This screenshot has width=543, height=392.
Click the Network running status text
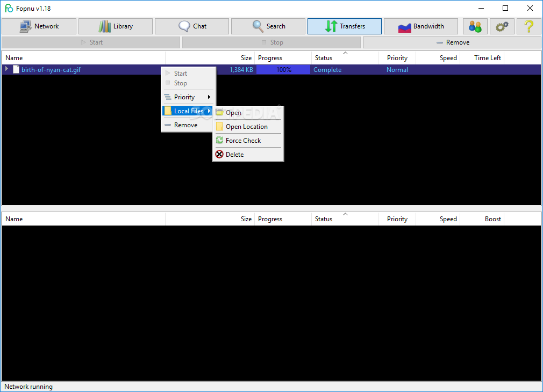click(x=28, y=387)
